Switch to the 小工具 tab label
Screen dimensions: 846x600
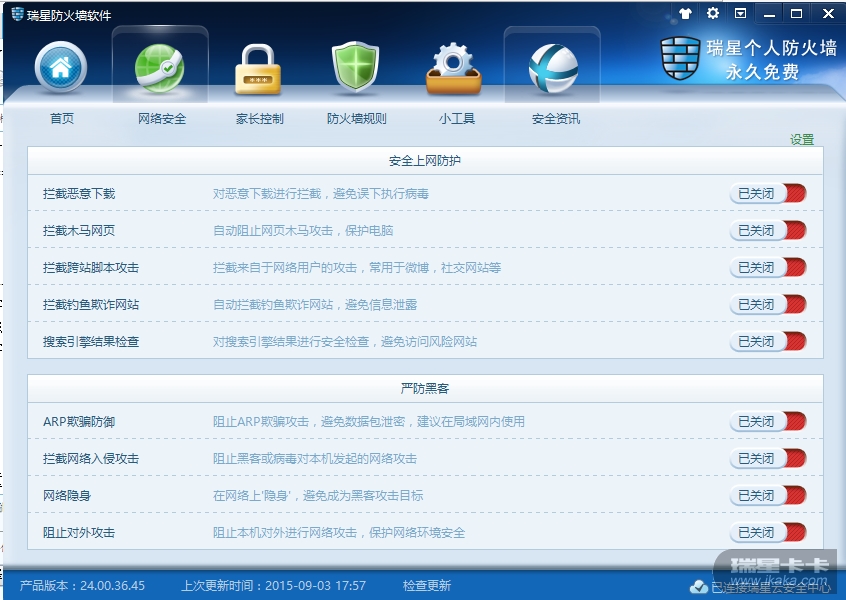tap(457, 119)
